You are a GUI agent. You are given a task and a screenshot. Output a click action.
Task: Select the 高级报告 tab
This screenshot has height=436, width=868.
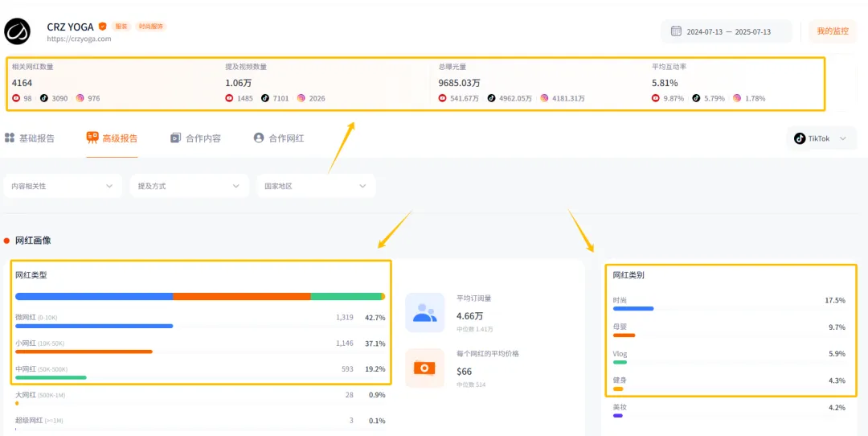point(112,138)
